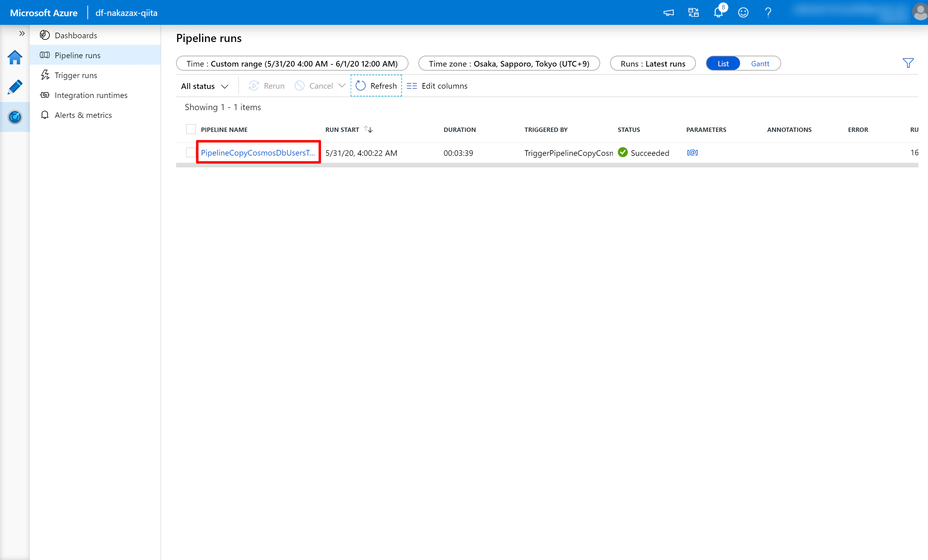Click the DURATION column header

pyautogui.click(x=459, y=129)
